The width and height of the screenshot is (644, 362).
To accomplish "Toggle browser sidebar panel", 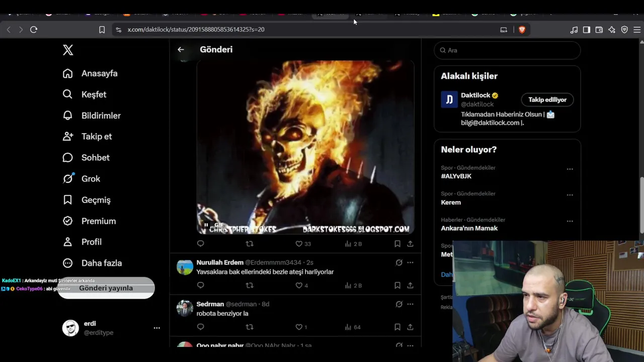I will click(x=587, y=30).
